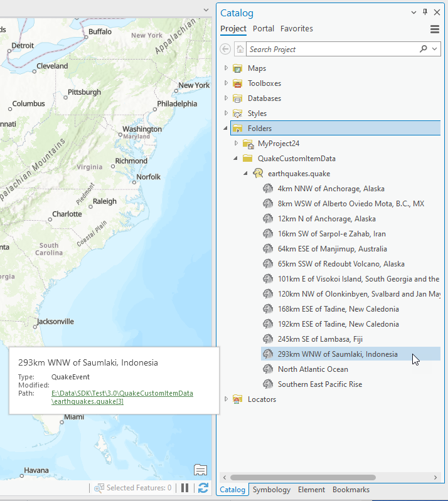The width and height of the screenshot is (448, 501).
Task: Open the search options dropdown arrow
Action: click(435, 49)
